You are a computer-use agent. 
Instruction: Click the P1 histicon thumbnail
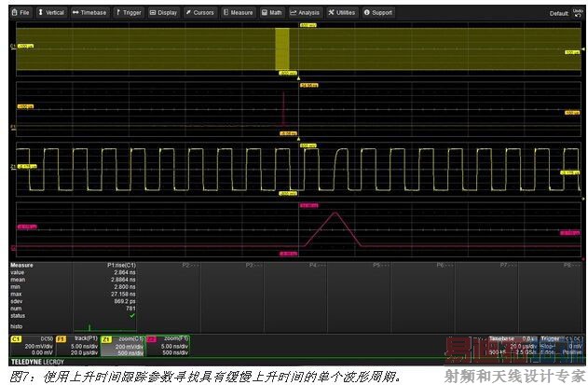(x=104, y=325)
